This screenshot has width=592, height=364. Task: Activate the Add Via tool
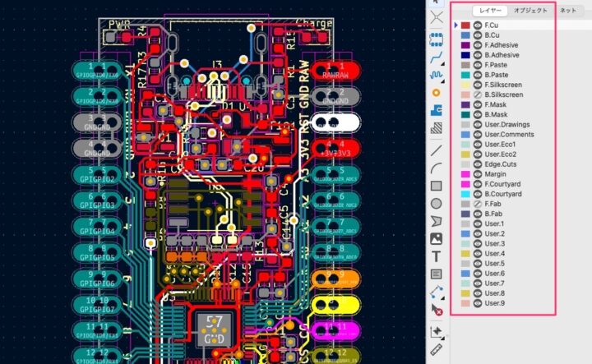(437, 93)
